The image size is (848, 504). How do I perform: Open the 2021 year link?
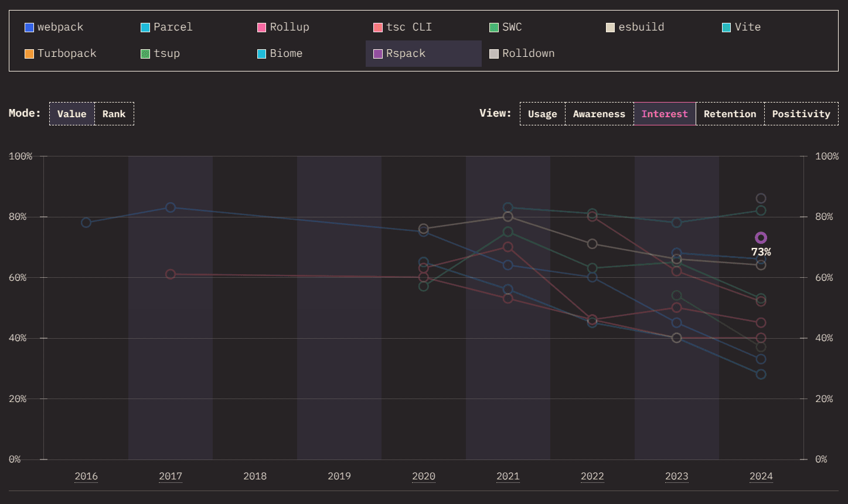click(508, 476)
